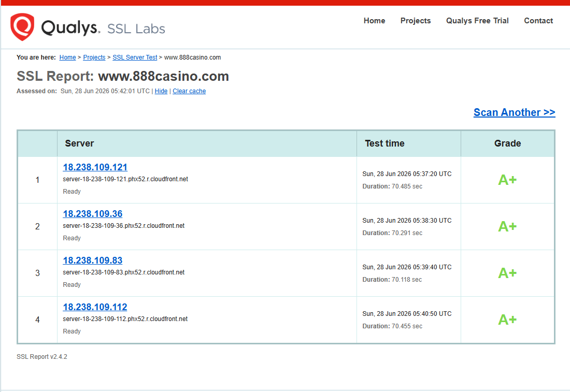570x392 pixels.
Task: Click the A+ grade for 18.238.109.112
Action: (507, 320)
